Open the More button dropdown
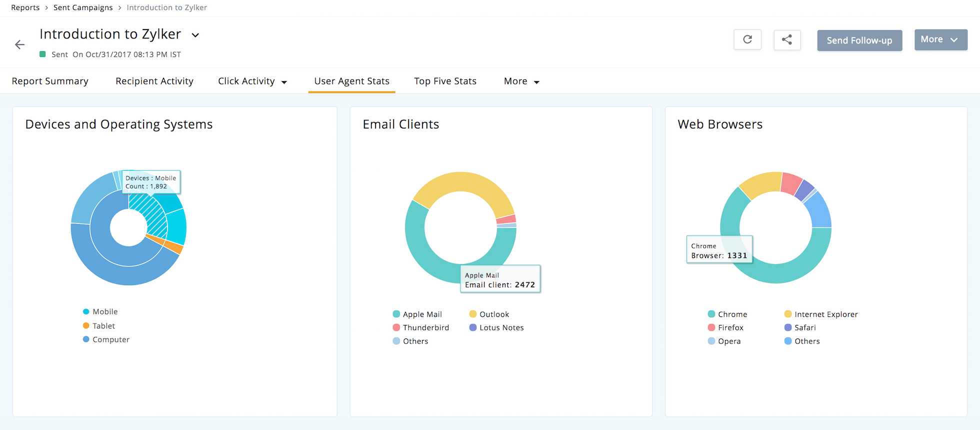The height and width of the screenshot is (430, 980). coord(940,39)
